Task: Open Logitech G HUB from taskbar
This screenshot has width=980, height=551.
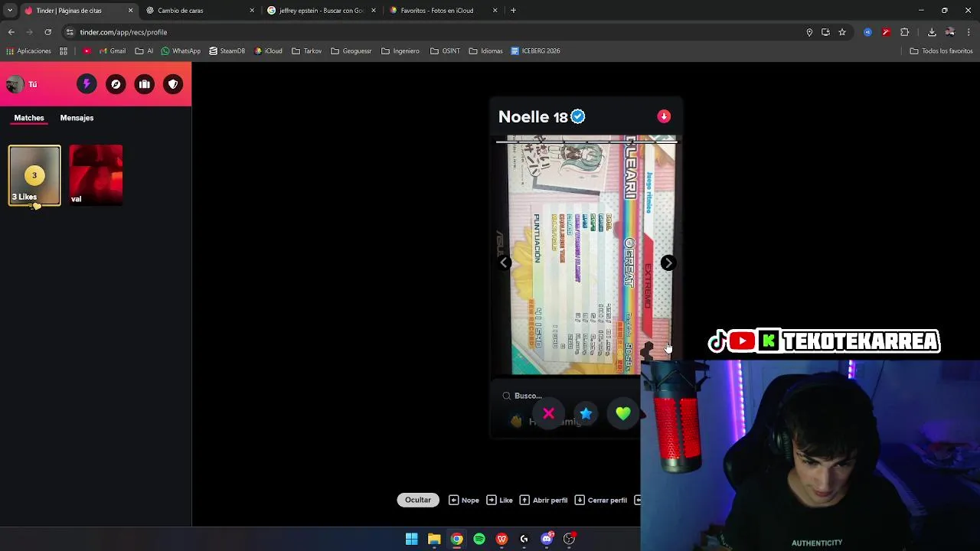Action: pyautogui.click(x=524, y=539)
